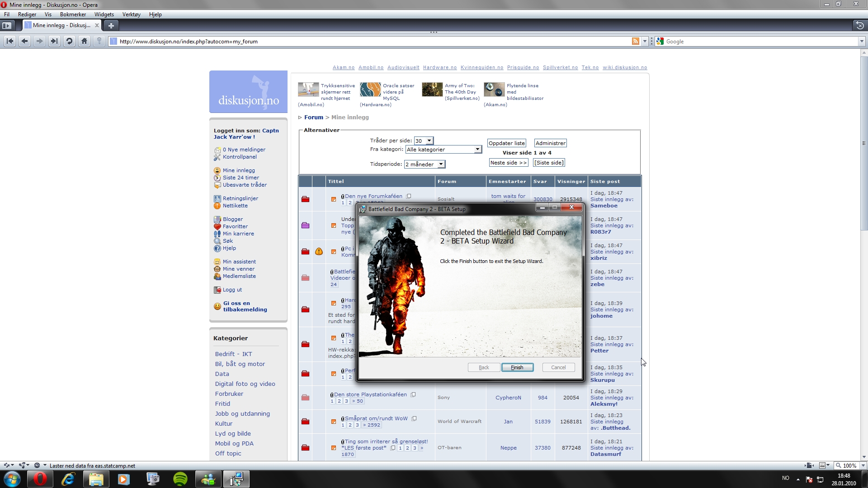This screenshot has width=868, height=488.
Task: Click the closed tabs trash icon
Action: tap(860, 25)
